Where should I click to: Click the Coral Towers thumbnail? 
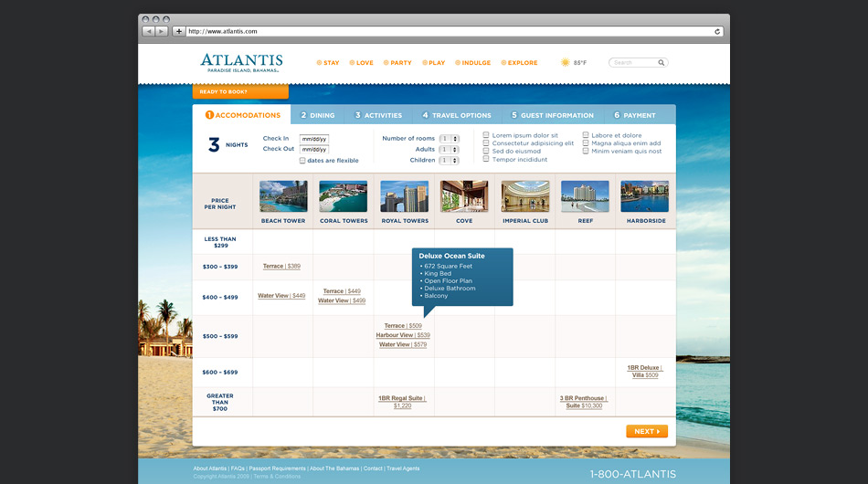tap(344, 196)
